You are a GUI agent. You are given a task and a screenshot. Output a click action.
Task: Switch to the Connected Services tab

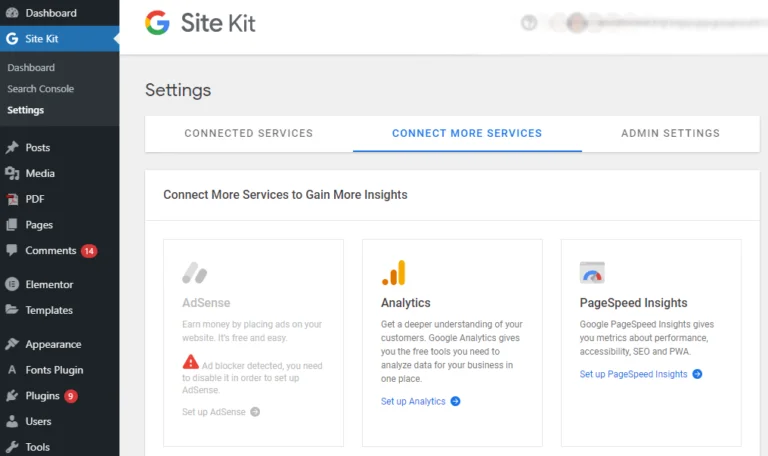[249, 133]
